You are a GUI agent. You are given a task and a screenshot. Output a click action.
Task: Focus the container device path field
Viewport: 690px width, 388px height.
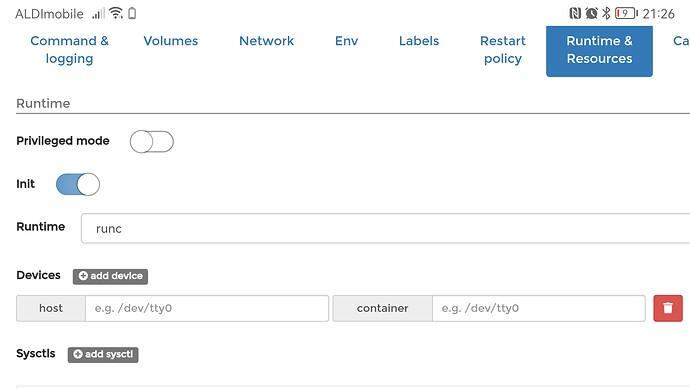[x=539, y=308]
